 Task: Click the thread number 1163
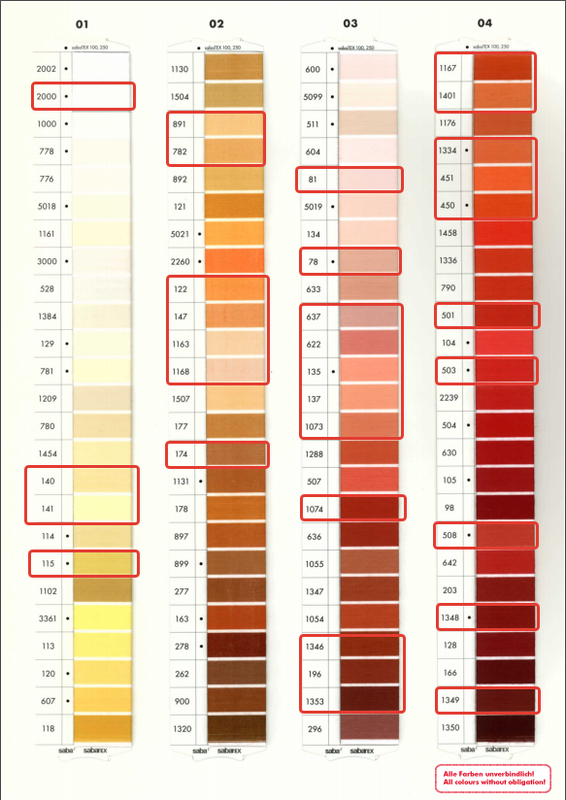click(181, 344)
